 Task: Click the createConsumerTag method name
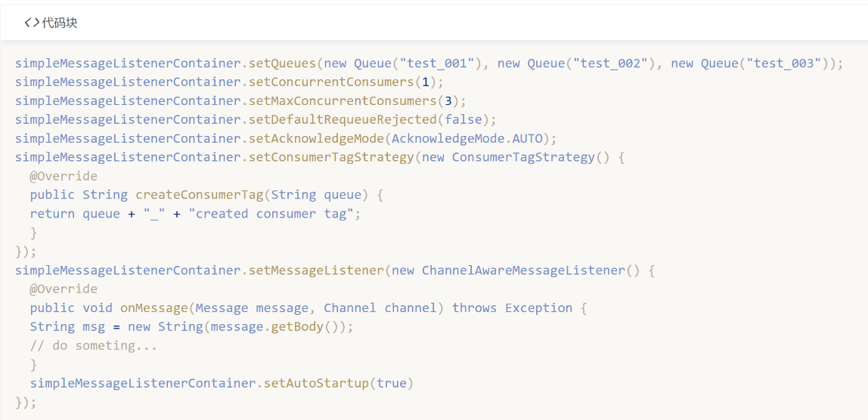pyautogui.click(x=199, y=195)
